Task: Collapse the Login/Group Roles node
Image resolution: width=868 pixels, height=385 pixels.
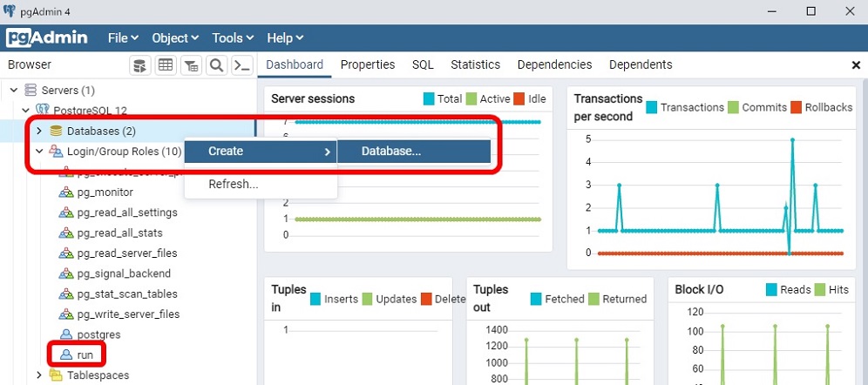Action: click(x=38, y=151)
